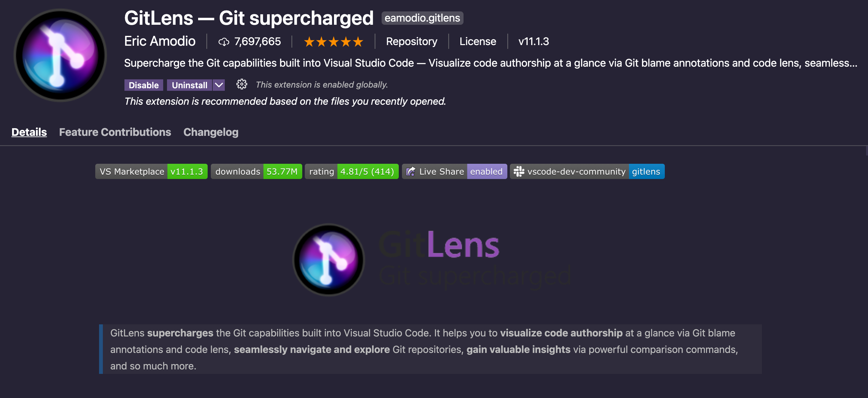Select the Details tab
Image resolution: width=868 pixels, height=398 pixels.
click(x=29, y=132)
